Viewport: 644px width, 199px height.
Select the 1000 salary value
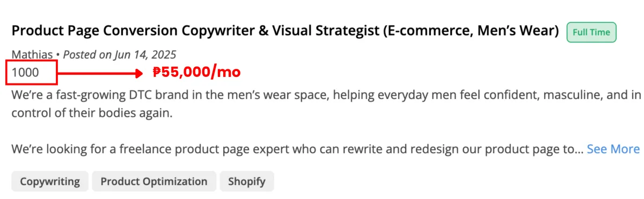pyautogui.click(x=25, y=72)
